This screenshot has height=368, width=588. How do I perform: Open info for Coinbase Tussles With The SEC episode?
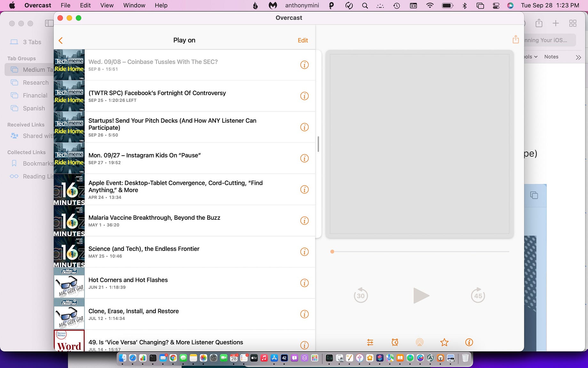[x=304, y=65]
